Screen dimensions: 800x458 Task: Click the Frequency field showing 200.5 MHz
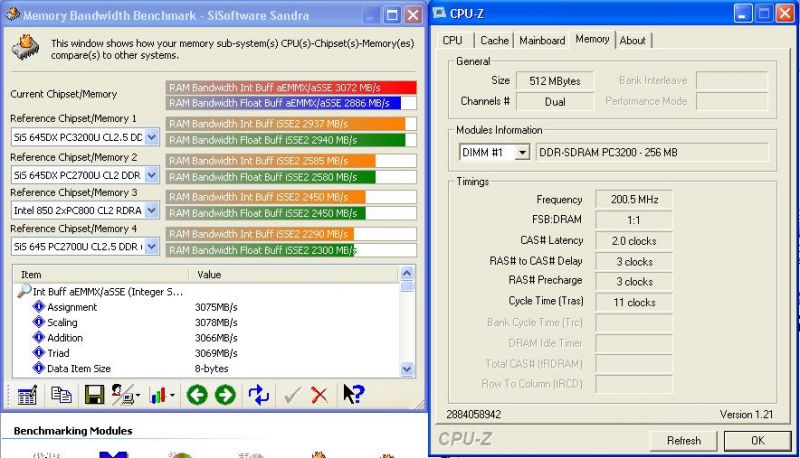click(x=634, y=199)
